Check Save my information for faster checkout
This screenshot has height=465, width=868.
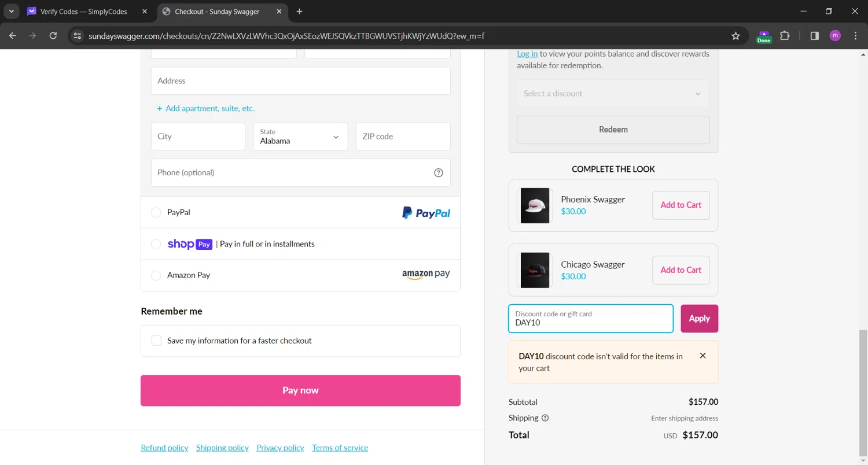tap(156, 341)
